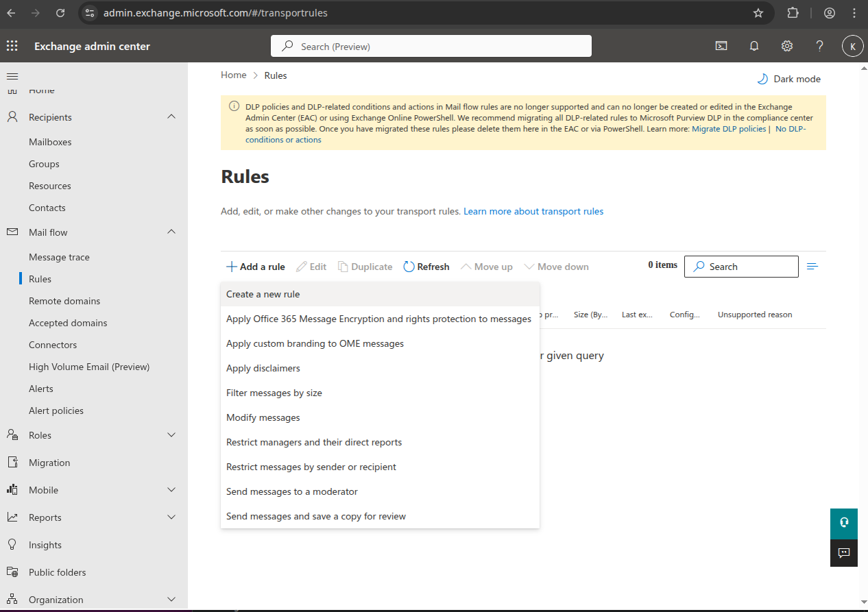Viewport: 868px width, 612px height.
Task: Sort by Unsupported reason column header
Action: [755, 315]
